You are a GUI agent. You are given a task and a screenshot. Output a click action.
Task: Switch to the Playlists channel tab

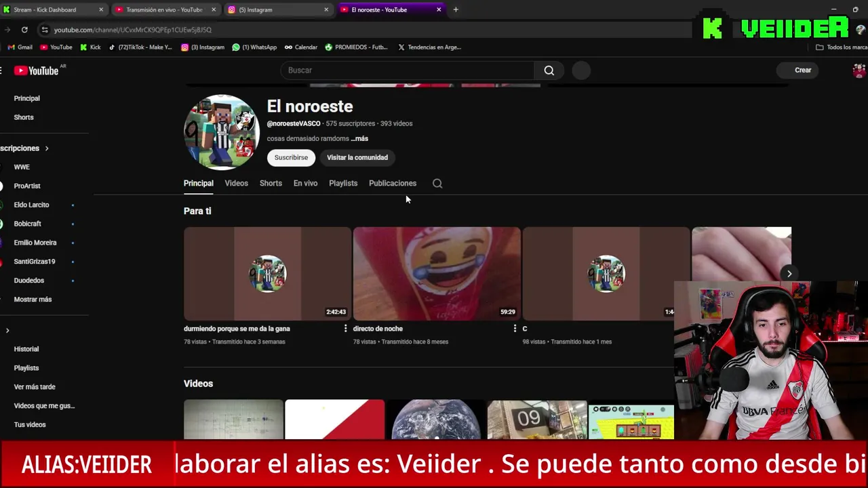click(343, 183)
